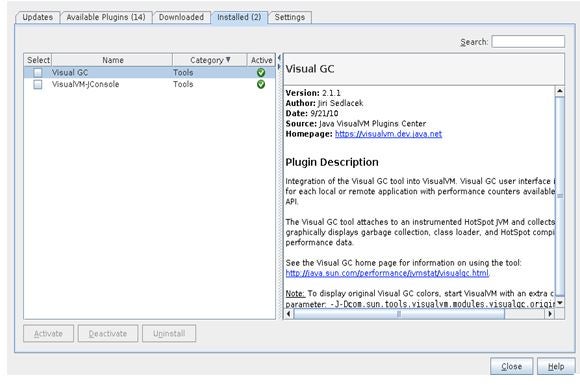Click the Activate button

click(48, 334)
